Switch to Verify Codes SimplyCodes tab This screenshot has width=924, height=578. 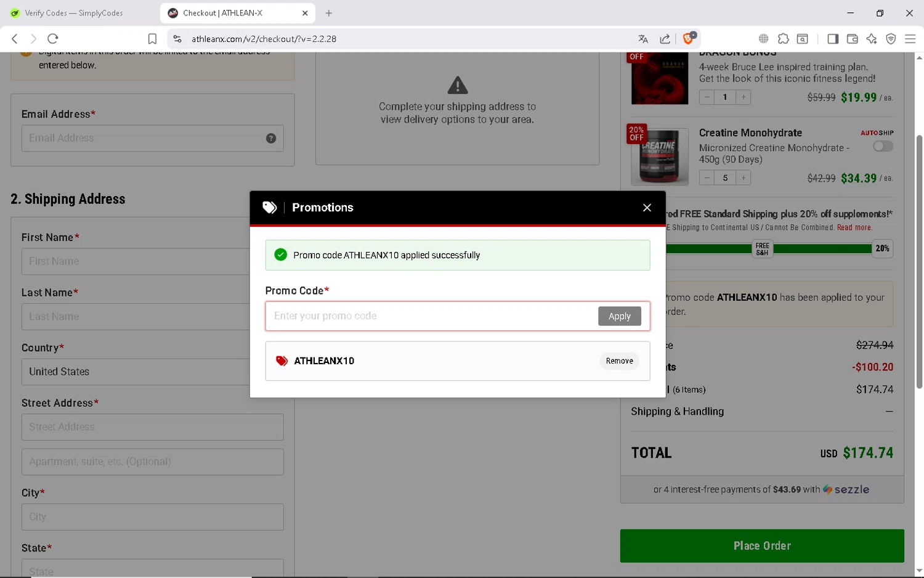coord(74,13)
